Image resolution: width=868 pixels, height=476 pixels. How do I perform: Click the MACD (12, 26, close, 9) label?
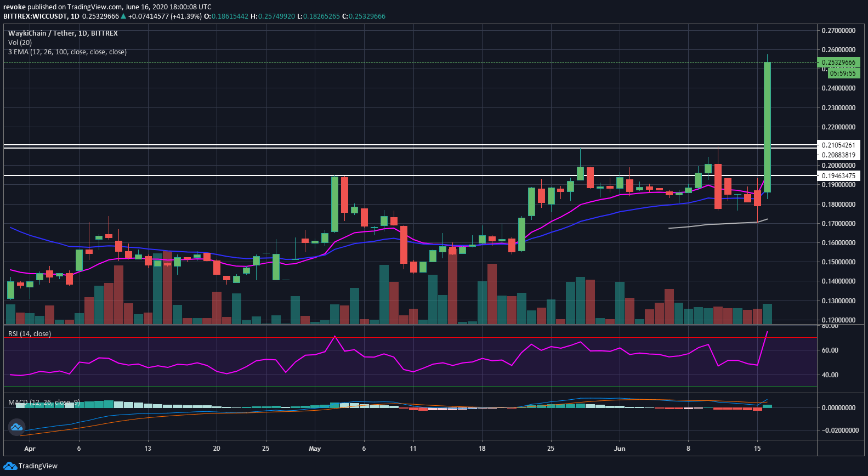coord(44,403)
